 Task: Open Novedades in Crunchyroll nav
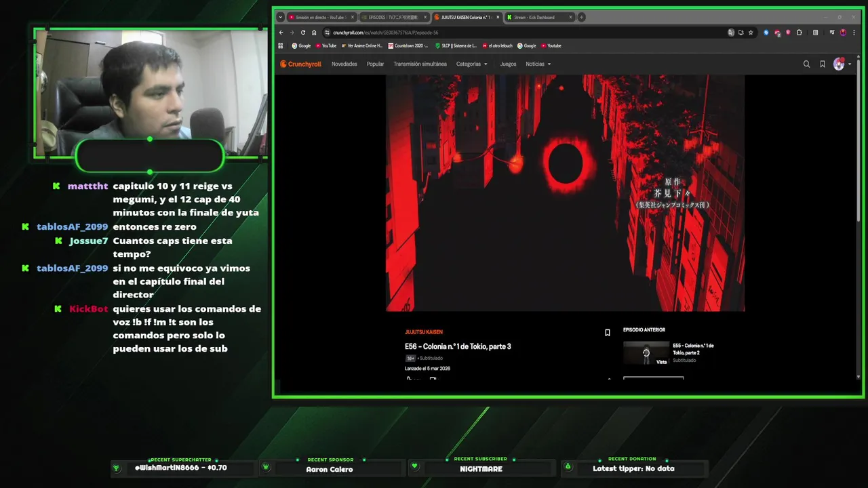click(344, 64)
